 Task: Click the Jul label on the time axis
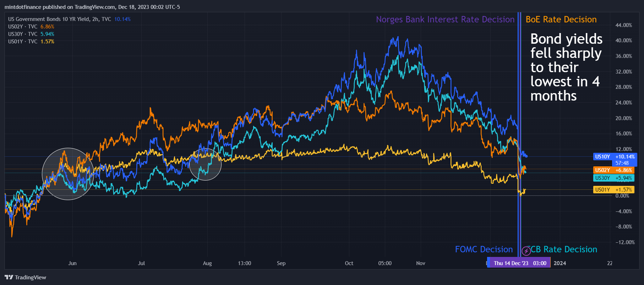pos(141,263)
